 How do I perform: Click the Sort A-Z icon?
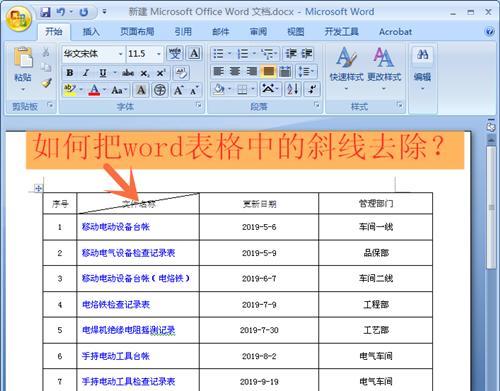click(x=292, y=89)
